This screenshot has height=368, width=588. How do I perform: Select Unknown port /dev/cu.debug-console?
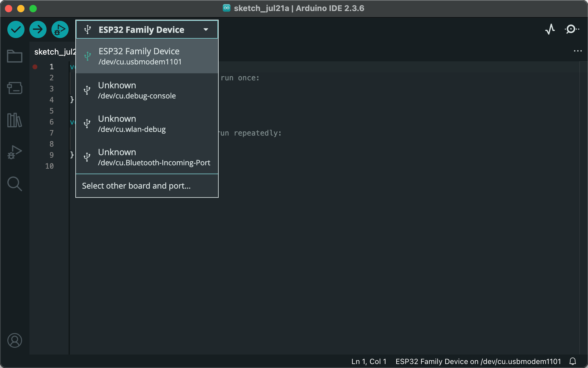(x=147, y=90)
